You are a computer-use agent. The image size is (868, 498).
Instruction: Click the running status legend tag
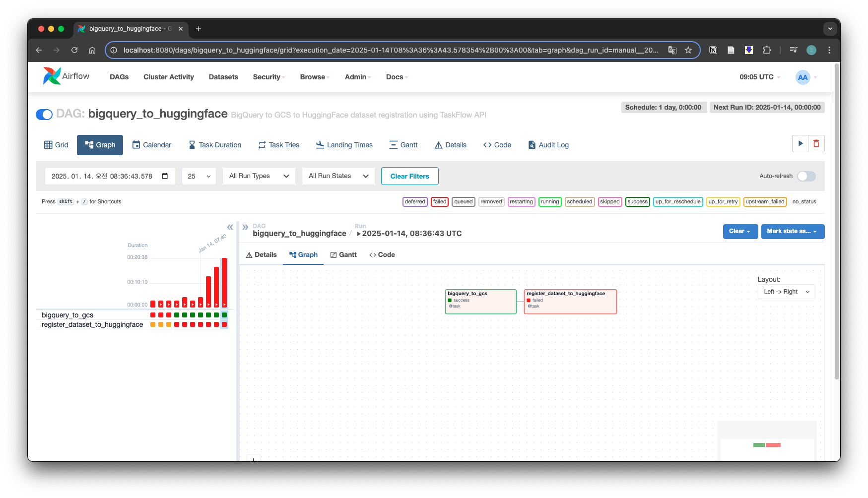[550, 201]
